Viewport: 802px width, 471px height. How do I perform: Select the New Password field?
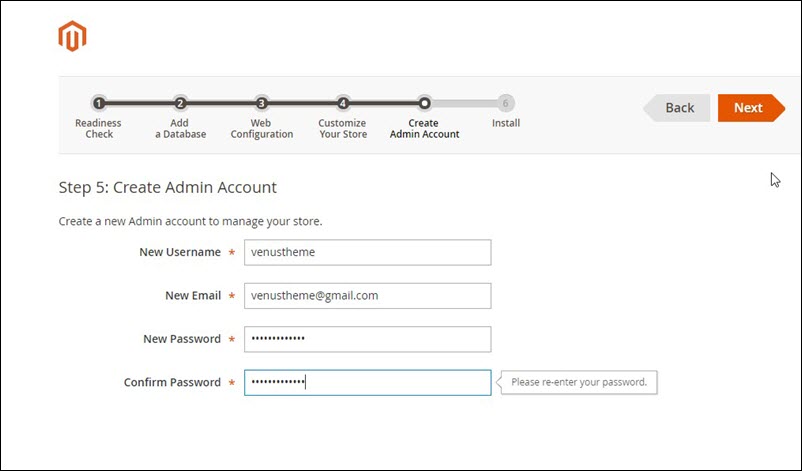367,339
